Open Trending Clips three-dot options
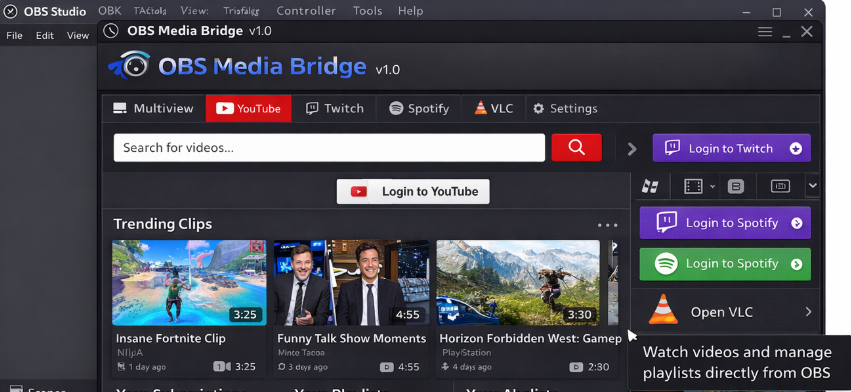The height and width of the screenshot is (392, 851). coord(607,225)
